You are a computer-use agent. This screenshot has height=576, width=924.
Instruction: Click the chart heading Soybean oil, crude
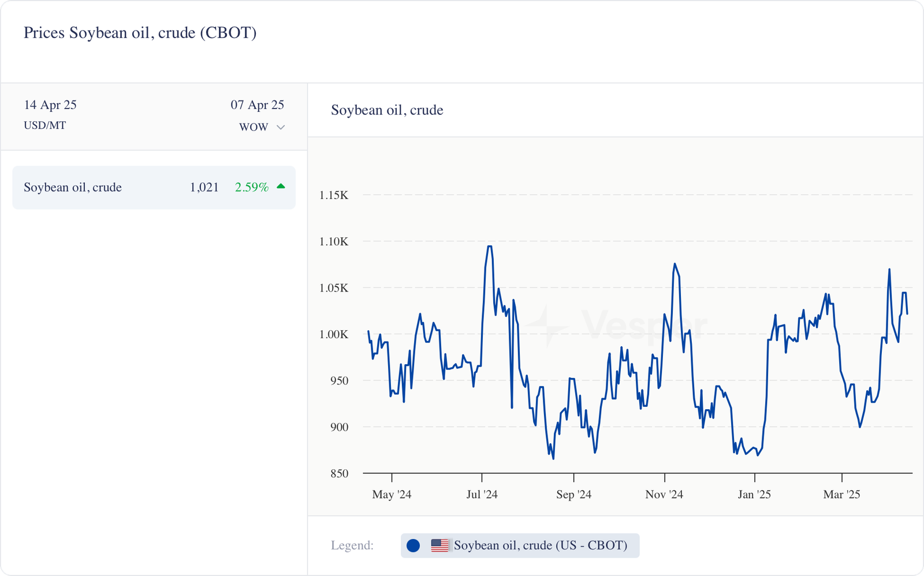[387, 110]
